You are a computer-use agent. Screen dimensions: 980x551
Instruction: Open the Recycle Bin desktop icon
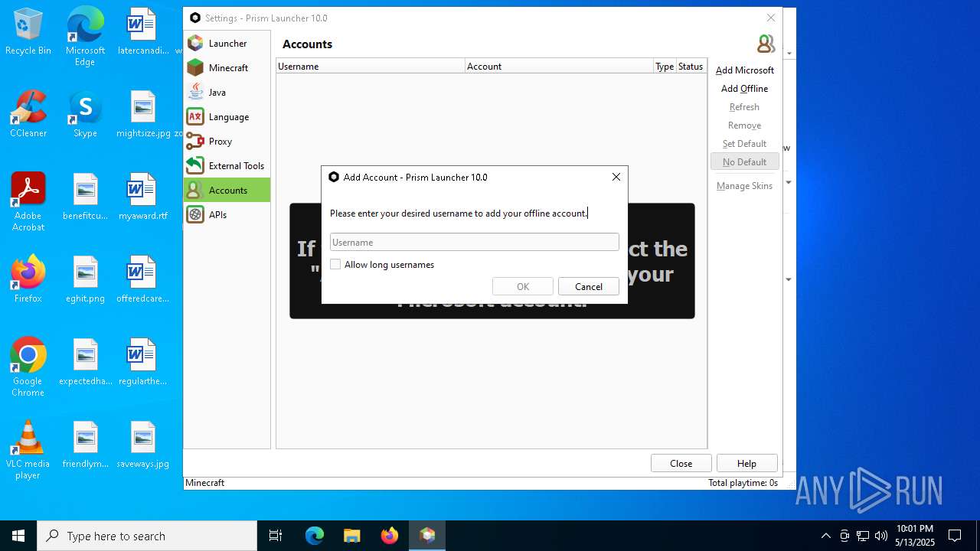click(28, 32)
